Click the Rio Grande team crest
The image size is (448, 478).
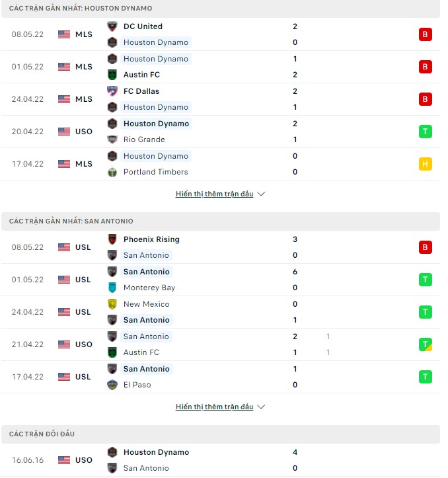pyautogui.click(x=112, y=139)
